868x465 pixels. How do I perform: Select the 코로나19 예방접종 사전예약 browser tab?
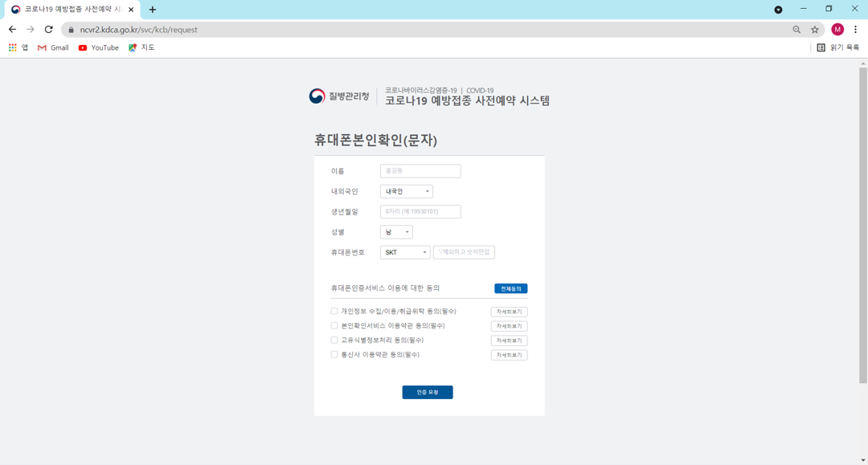71,10
